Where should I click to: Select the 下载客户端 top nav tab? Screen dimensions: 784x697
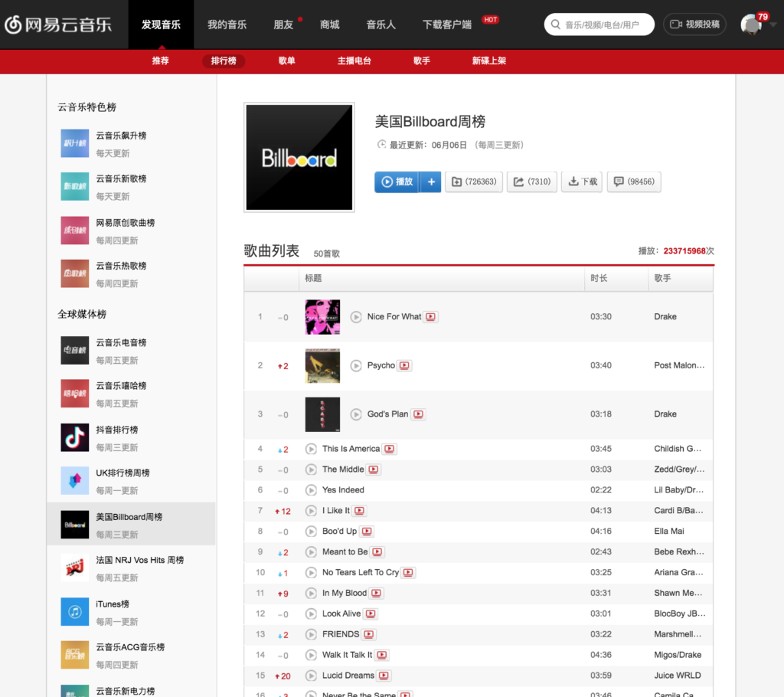click(x=447, y=25)
